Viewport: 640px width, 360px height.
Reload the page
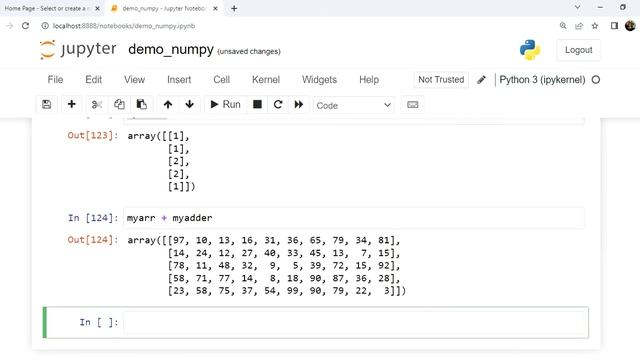(25, 26)
